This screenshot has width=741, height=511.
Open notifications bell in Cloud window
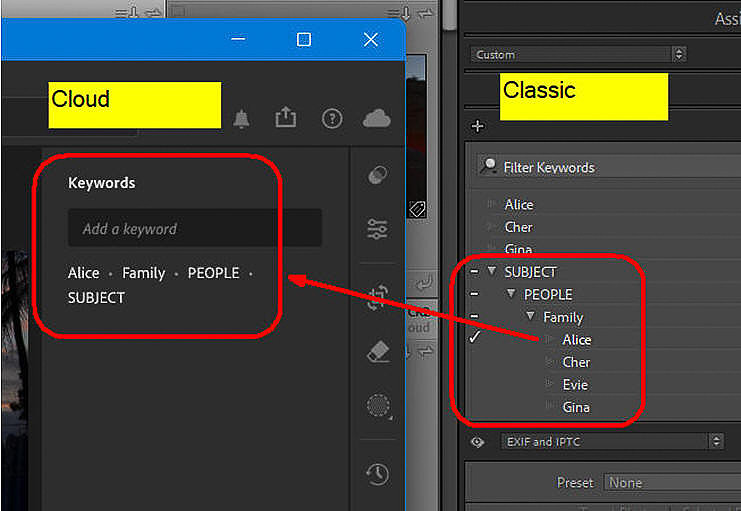[241, 119]
